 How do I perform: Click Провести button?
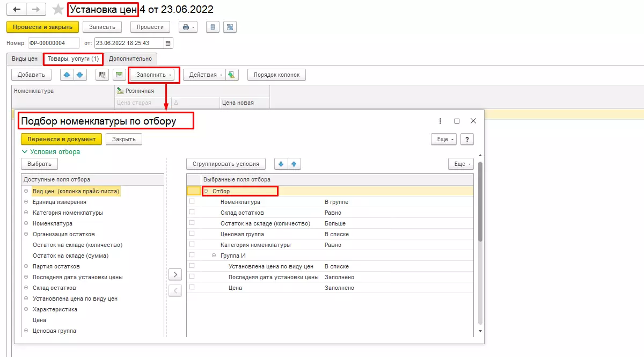[x=150, y=27]
